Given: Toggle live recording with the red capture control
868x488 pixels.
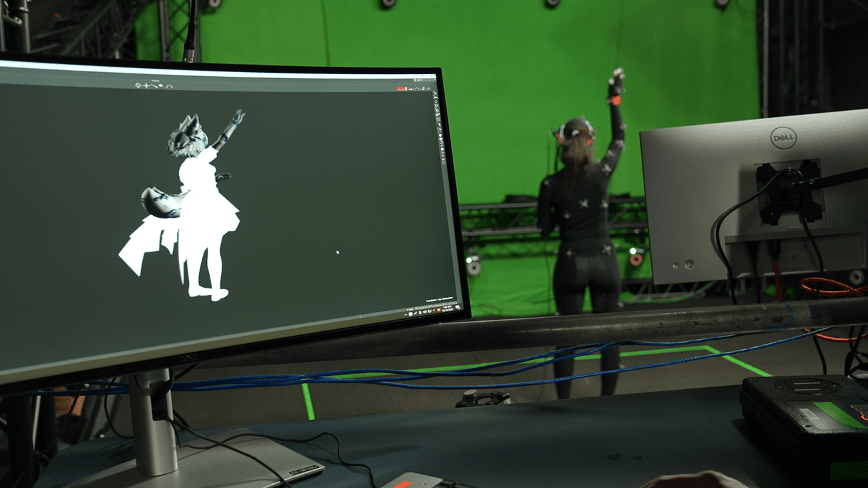Looking at the screenshot, I should (x=401, y=88).
